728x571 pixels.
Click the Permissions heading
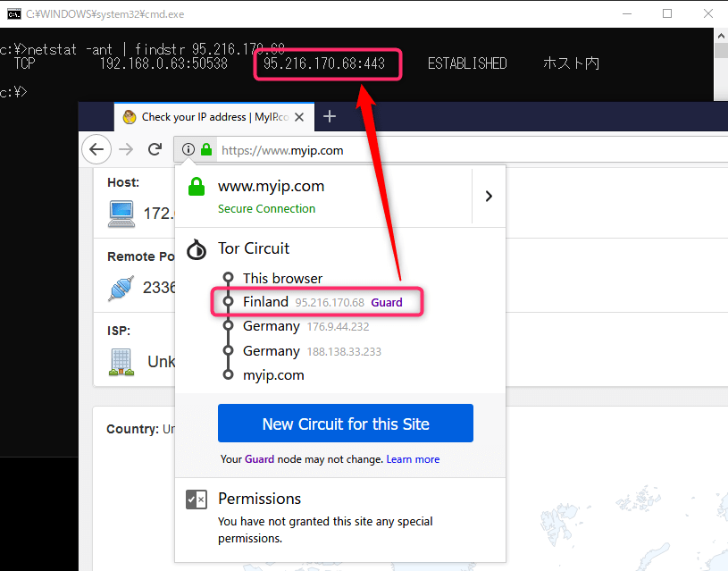coord(260,499)
